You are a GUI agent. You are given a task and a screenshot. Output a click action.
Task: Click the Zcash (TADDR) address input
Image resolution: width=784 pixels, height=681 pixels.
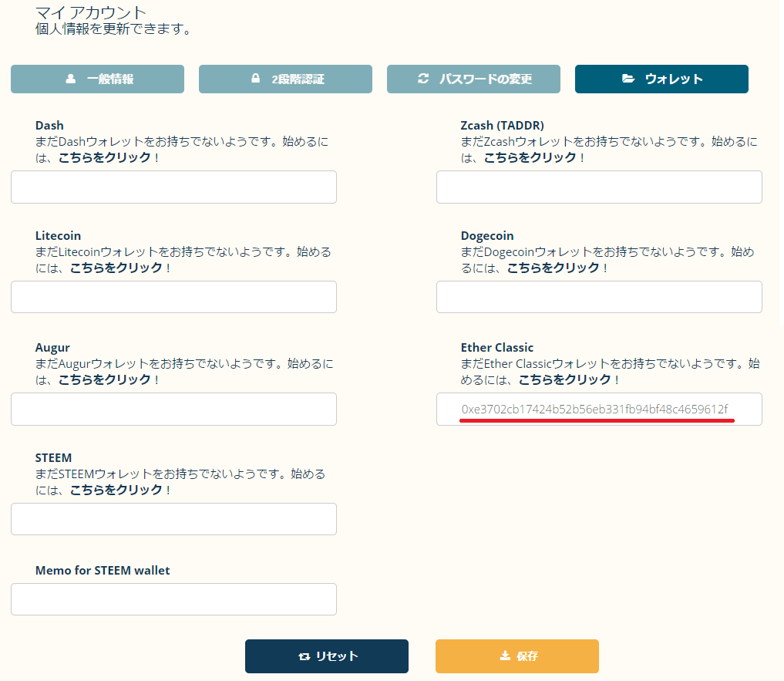click(x=599, y=187)
